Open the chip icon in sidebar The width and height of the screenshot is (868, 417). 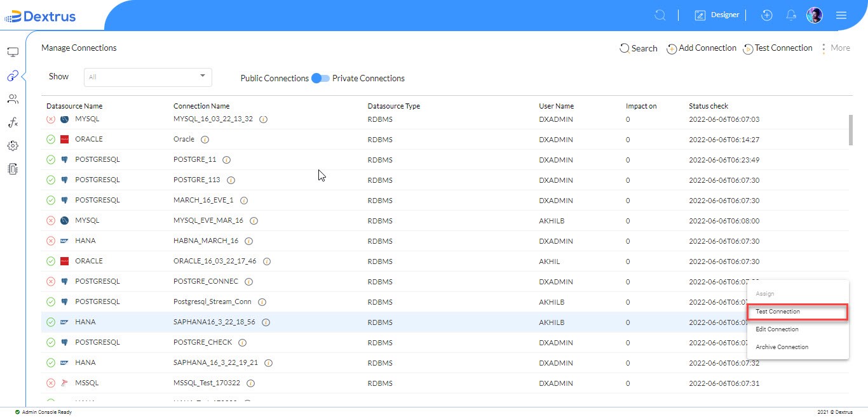pos(13,169)
